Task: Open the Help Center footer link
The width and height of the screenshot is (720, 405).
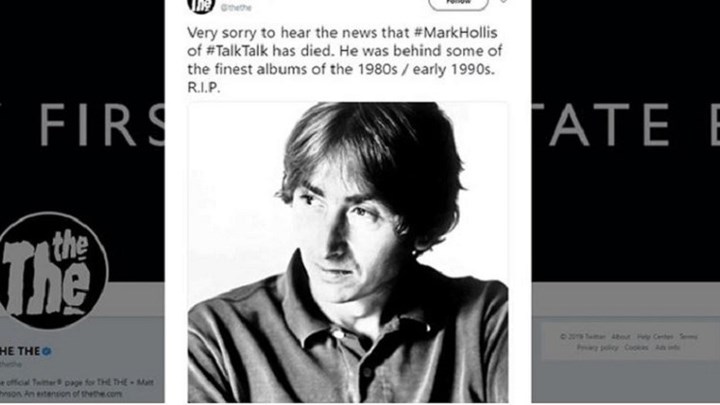Action: click(655, 337)
